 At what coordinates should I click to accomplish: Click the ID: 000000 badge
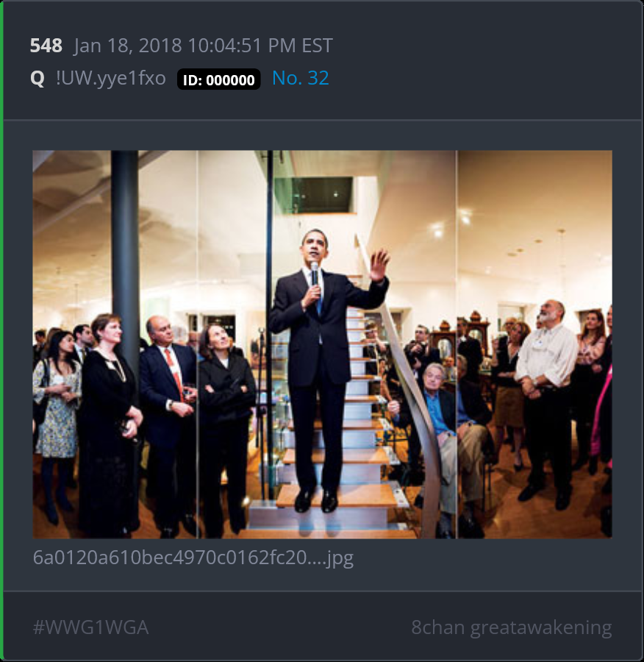tap(218, 79)
